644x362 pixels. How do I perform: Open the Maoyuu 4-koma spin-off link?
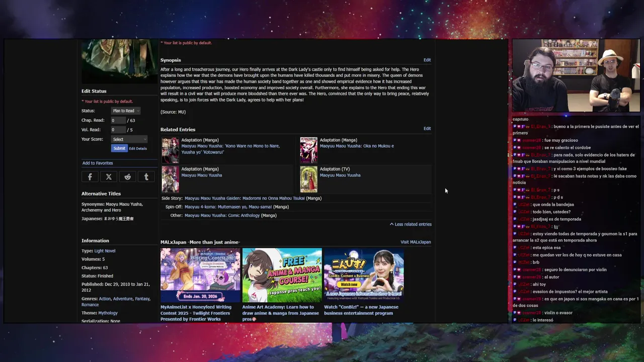tap(228, 207)
